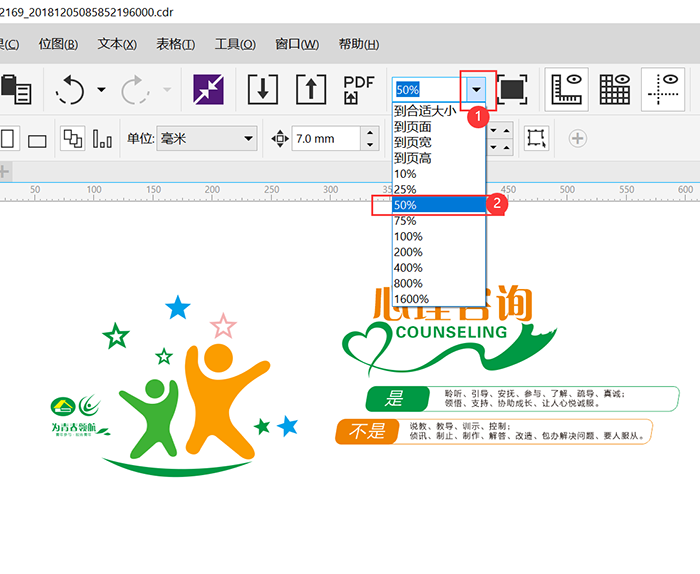The height and width of the screenshot is (574, 700).
Task: Select 到页面 zoom option
Action: 439,127
